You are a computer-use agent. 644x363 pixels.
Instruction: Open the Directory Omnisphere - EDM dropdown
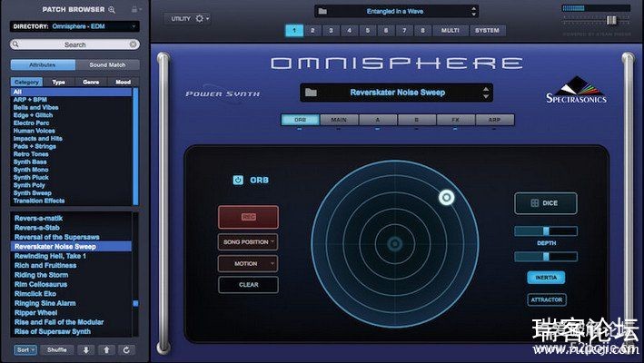click(x=74, y=26)
